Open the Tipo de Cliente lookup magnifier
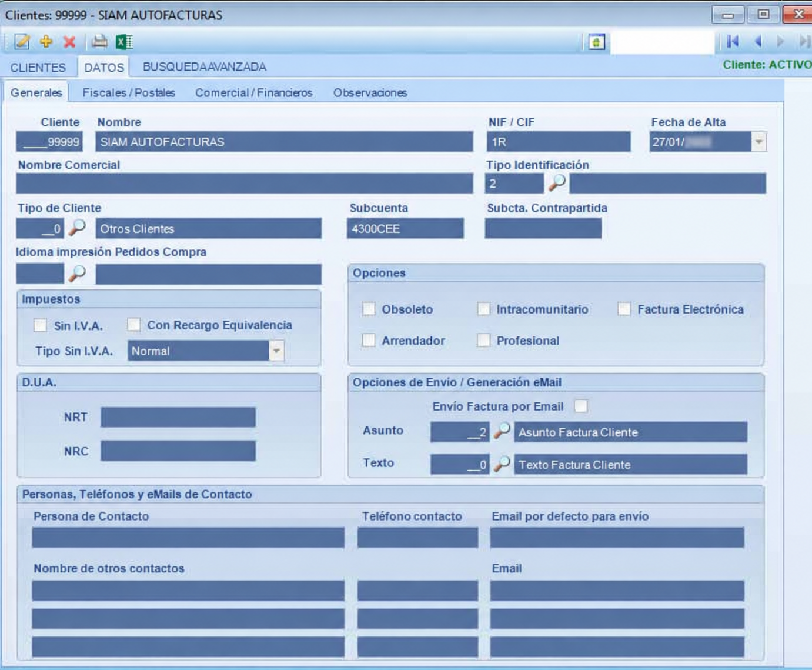This screenshot has width=812, height=670. coord(77,228)
